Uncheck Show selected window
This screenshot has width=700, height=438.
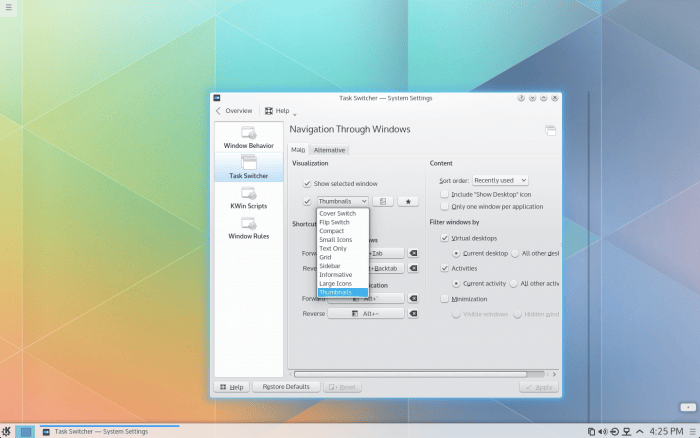pyautogui.click(x=308, y=184)
